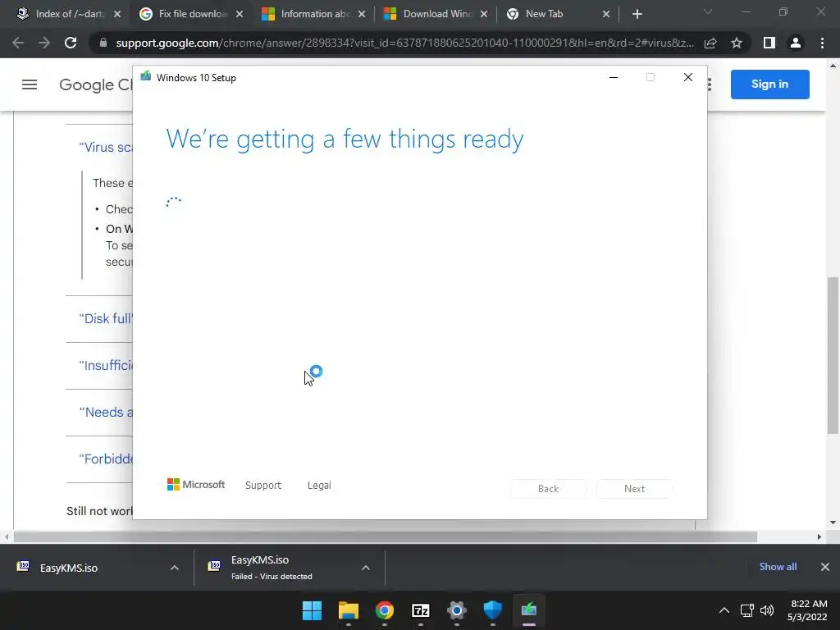Open volume control tray icon
The height and width of the screenshot is (630, 840).
(x=767, y=610)
